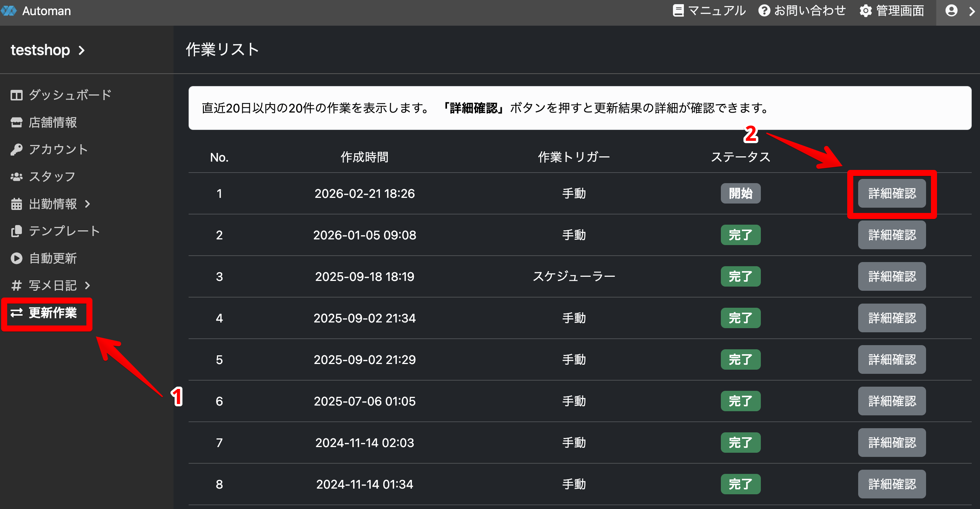Click the staff people icon

[16, 177]
